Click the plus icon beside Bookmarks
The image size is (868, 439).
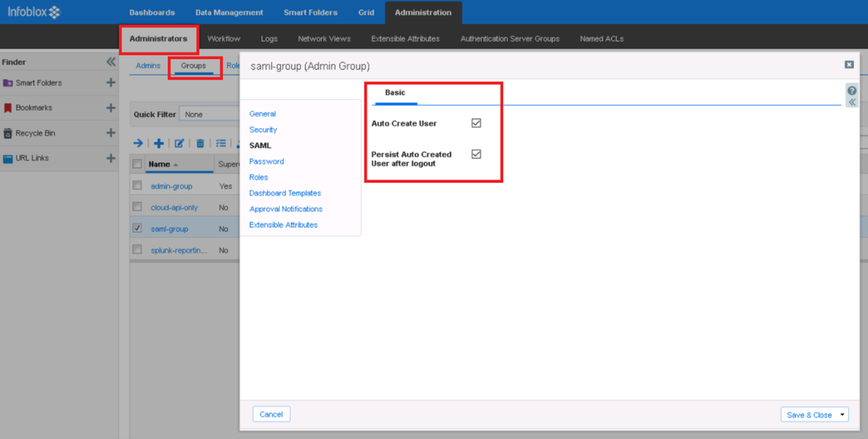(111, 108)
